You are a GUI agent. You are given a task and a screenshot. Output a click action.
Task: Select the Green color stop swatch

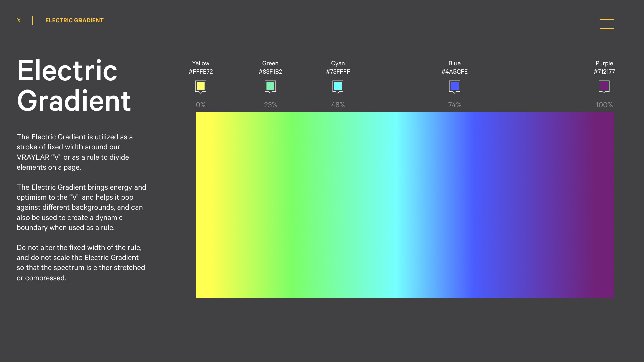[270, 86]
